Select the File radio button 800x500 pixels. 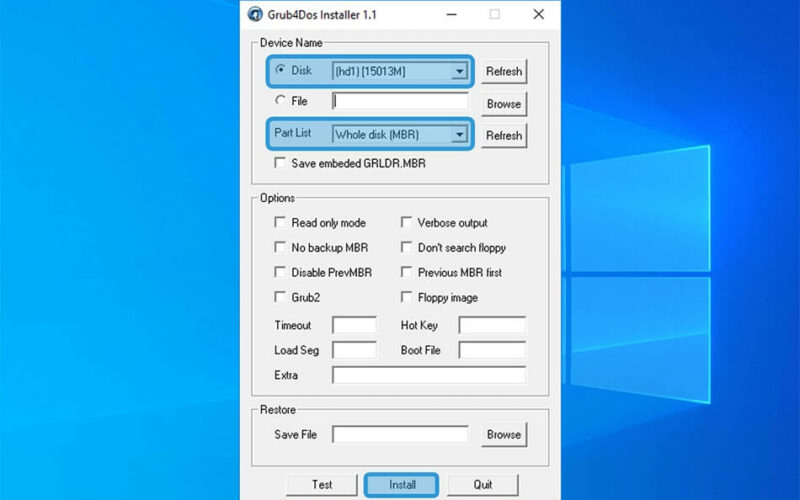pyautogui.click(x=280, y=100)
